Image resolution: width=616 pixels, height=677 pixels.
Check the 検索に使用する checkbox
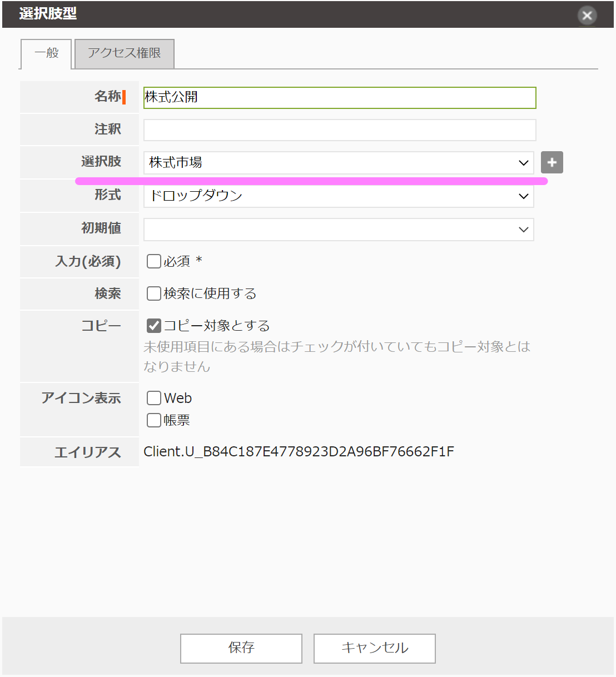pyautogui.click(x=154, y=293)
